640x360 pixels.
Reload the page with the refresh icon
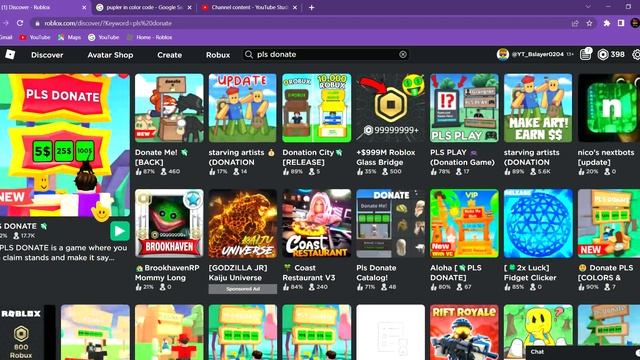pyautogui.click(x=20, y=23)
